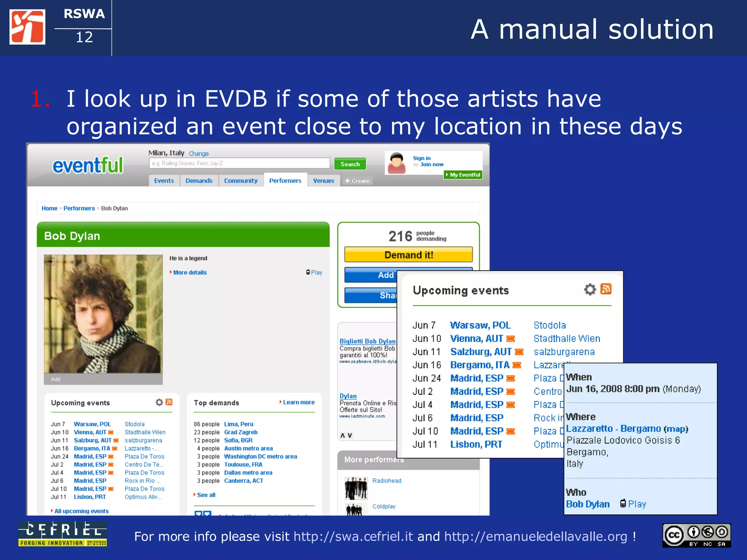Click RSS feed icon in small Upcoming events panel

(169, 402)
